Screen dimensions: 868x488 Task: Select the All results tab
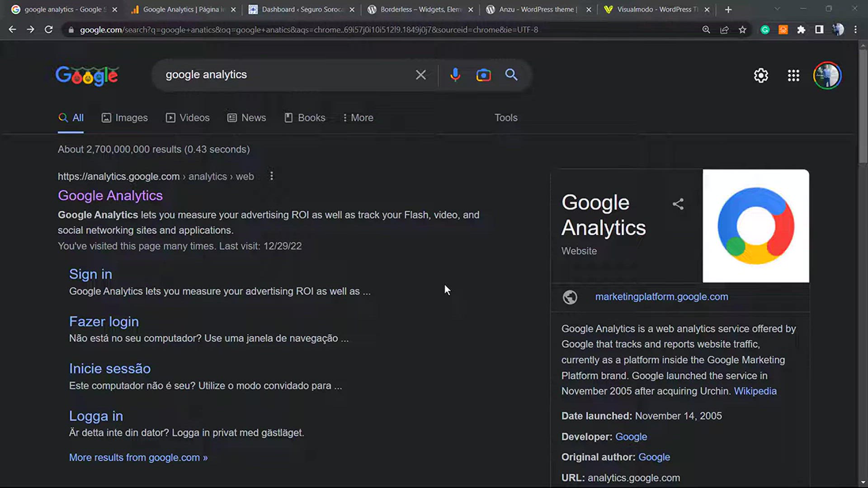[x=71, y=117]
